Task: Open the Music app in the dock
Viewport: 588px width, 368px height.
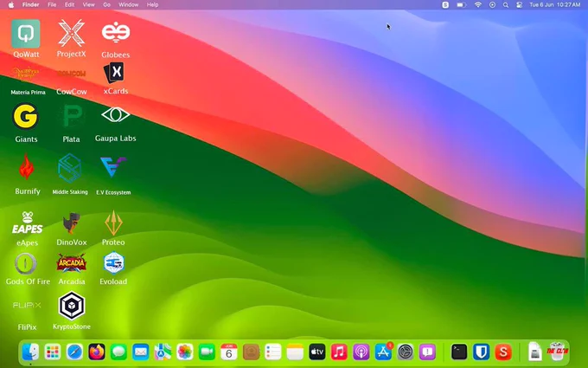Action: pos(339,352)
